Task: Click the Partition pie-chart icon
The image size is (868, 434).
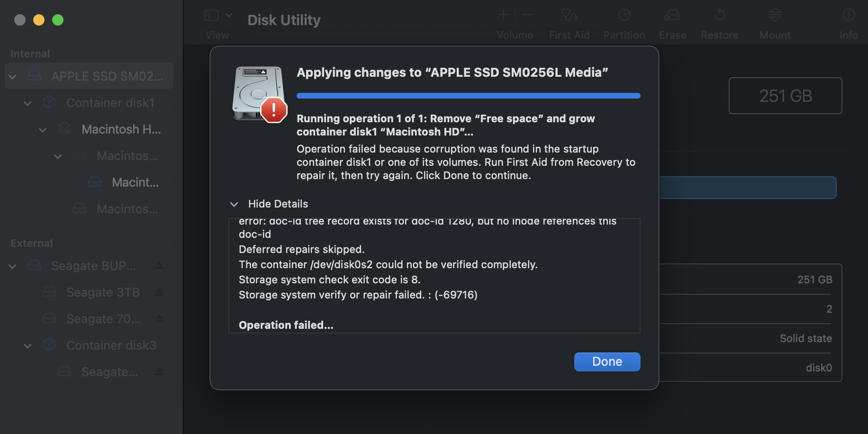Action: [624, 15]
